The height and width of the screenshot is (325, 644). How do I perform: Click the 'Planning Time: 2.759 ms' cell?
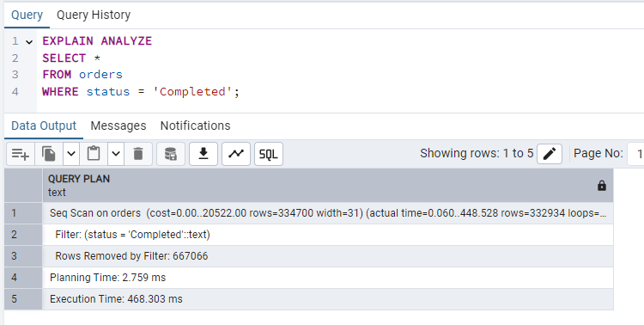328,277
